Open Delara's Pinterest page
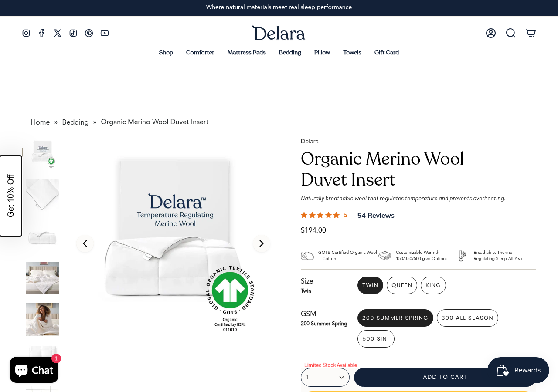The width and height of the screenshot is (558, 392). click(x=89, y=33)
